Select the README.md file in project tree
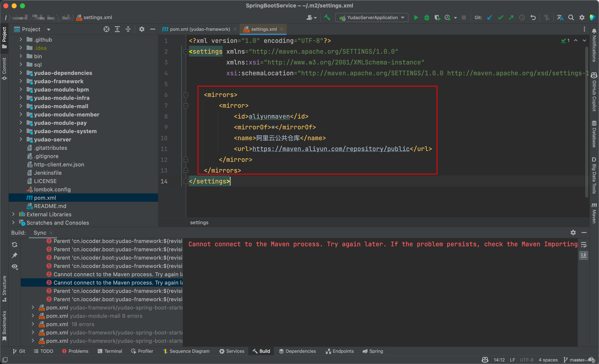This screenshot has width=599, height=364. point(50,206)
